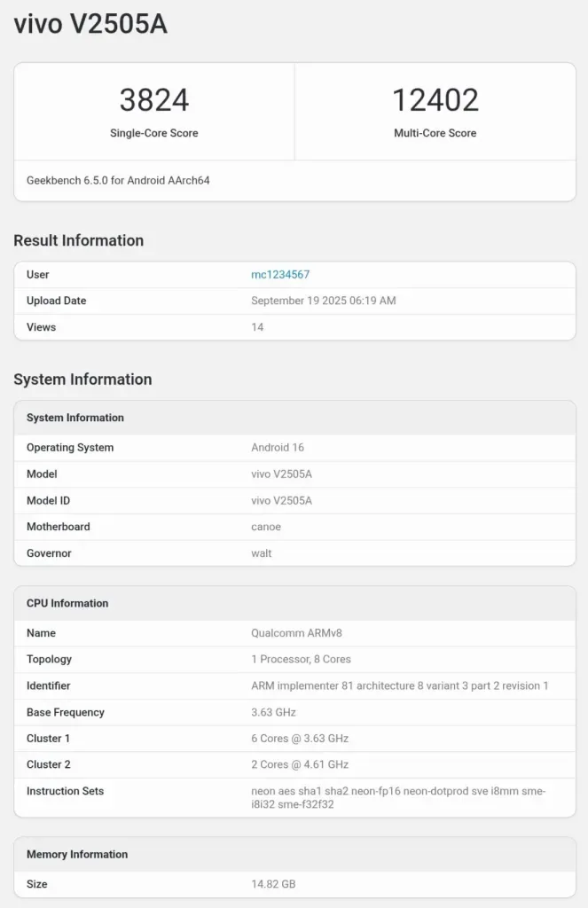This screenshot has width=588, height=908.
Task: Open the mc1234567 user profile link
Action: 279,275
